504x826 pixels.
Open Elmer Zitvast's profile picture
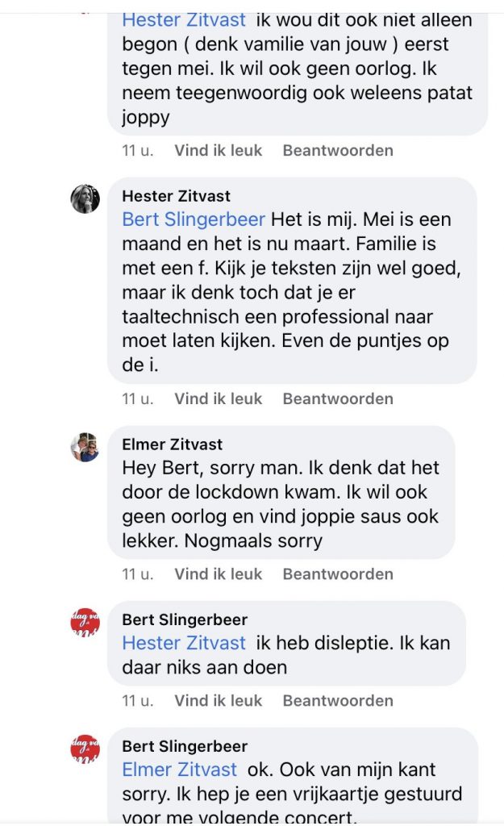point(85,447)
